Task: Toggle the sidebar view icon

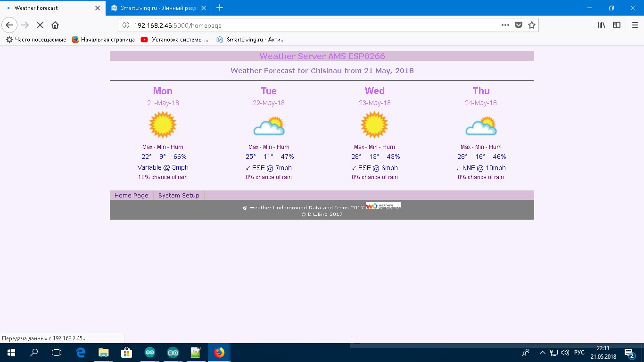Action: pyautogui.click(x=616, y=25)
